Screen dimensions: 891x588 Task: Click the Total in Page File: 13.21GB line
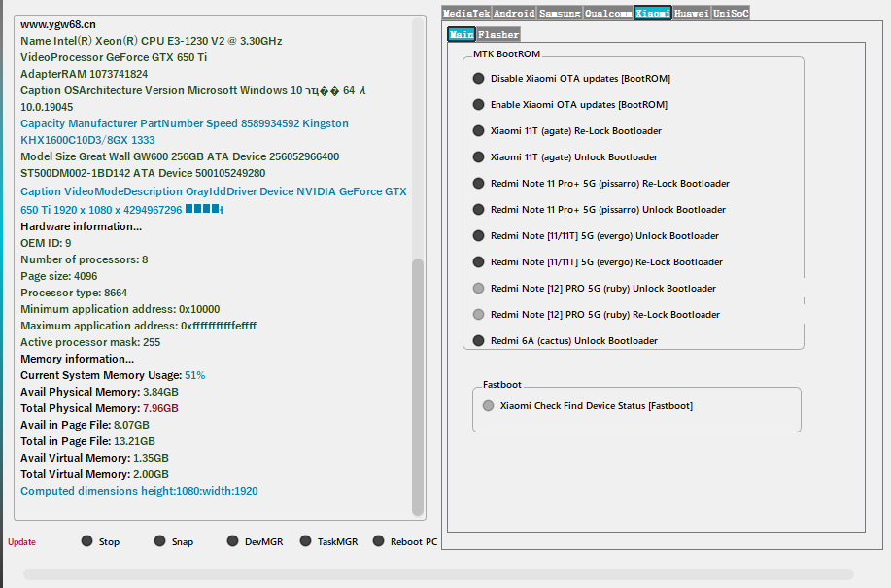[88, 441]
